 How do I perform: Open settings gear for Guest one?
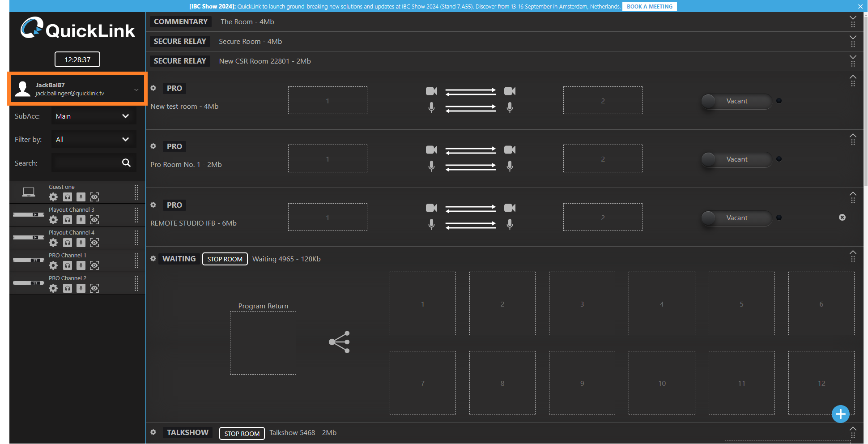tap(53, 197)
